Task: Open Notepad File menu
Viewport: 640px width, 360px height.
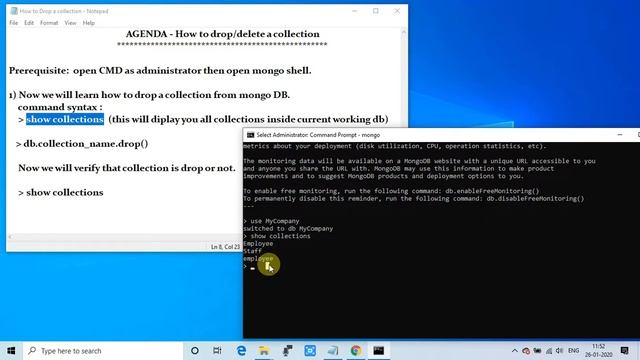Action: point(13,23)
